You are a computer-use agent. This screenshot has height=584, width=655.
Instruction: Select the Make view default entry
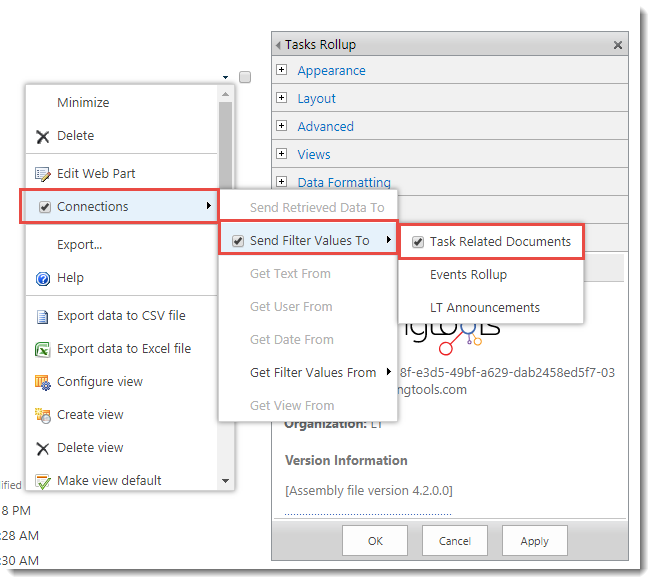click(109, 481)
